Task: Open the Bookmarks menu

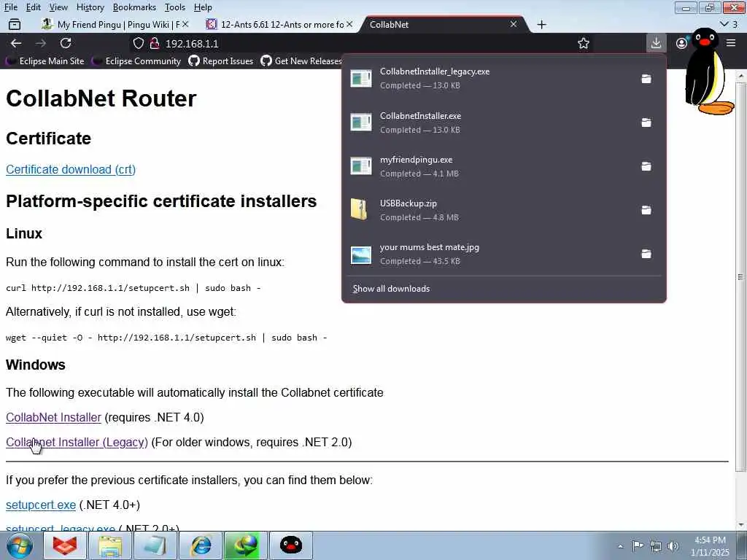Action: point(134,7)
